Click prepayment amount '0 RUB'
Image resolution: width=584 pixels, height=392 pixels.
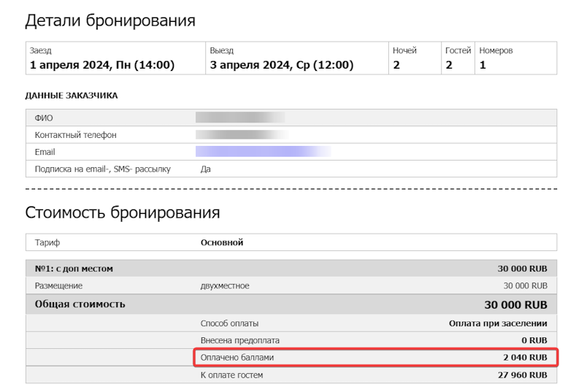click(534, 341)
